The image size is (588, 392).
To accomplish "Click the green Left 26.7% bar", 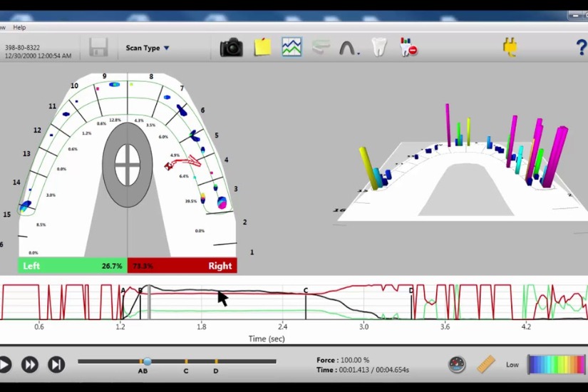I will (x=73, y=266).
